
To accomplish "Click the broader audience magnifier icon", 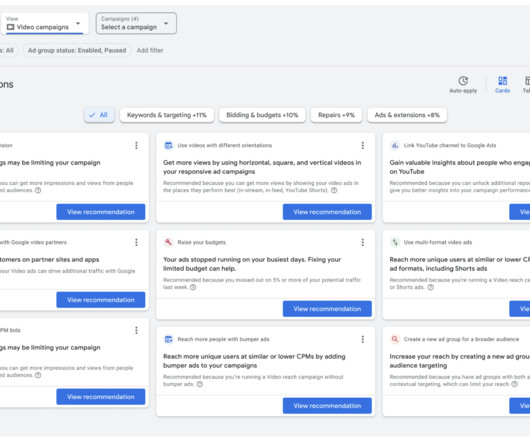I will [x=394, y=339].
